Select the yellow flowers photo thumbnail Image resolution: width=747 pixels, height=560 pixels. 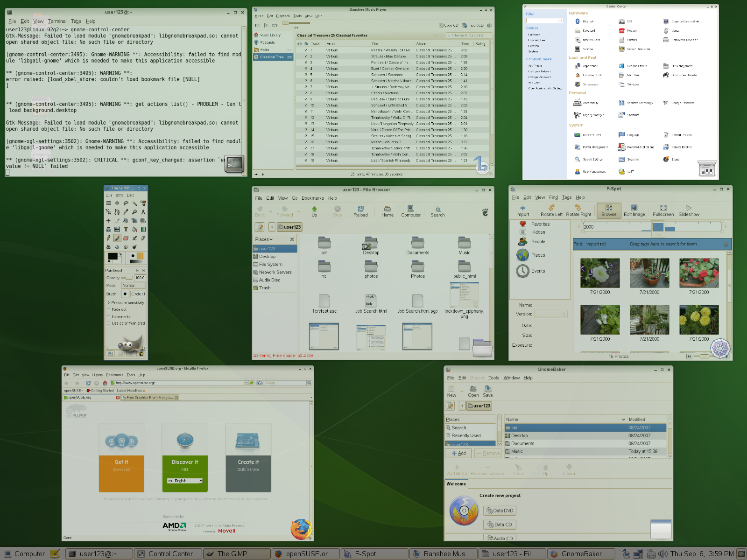pos(698,320)
